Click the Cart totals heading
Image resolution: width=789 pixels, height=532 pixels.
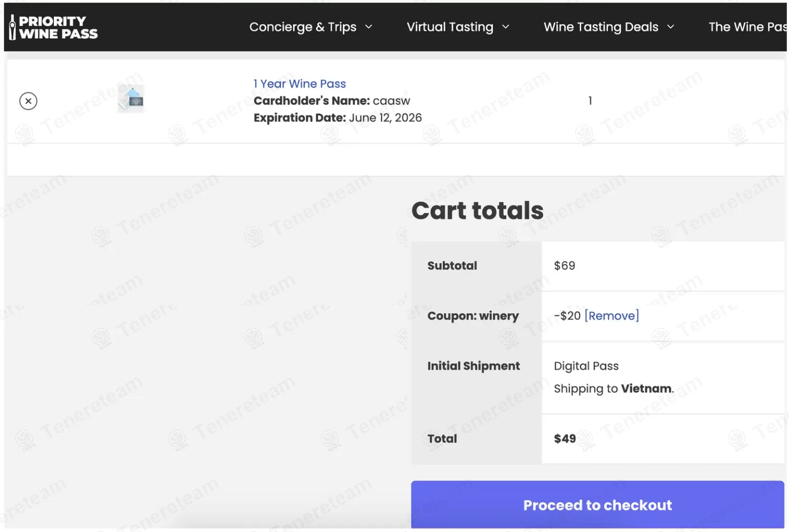coord(477,211)
